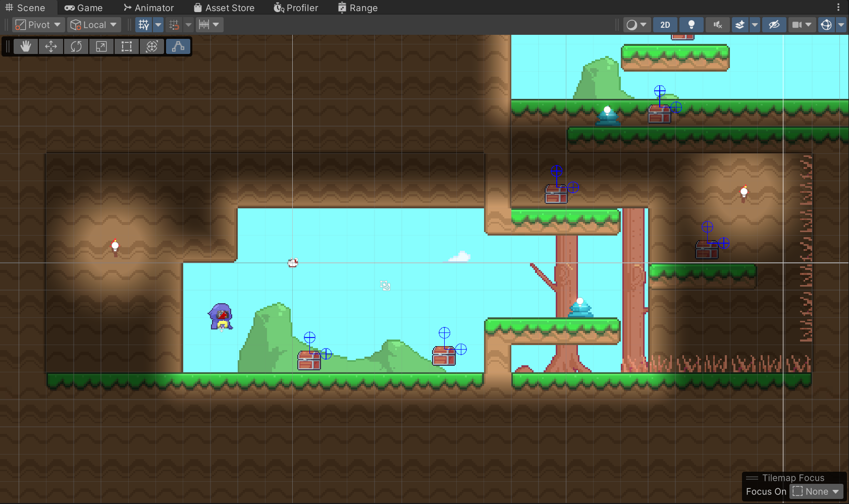The height and width of the screenshot is (504, 849).
Task: Activate the Edit Collider custom tool
Action: pos(178,46)
